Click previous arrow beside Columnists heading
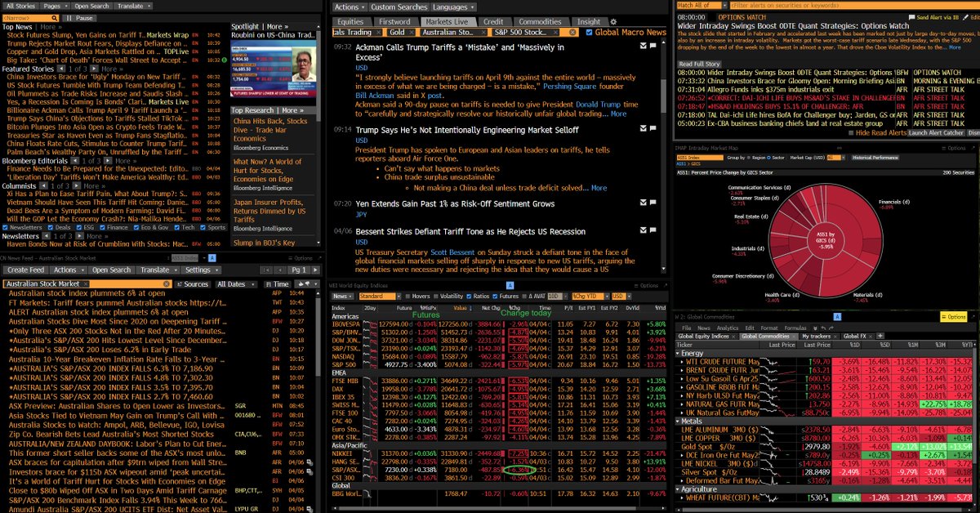Screen dimensions: 980x513 tap(42, 186)
